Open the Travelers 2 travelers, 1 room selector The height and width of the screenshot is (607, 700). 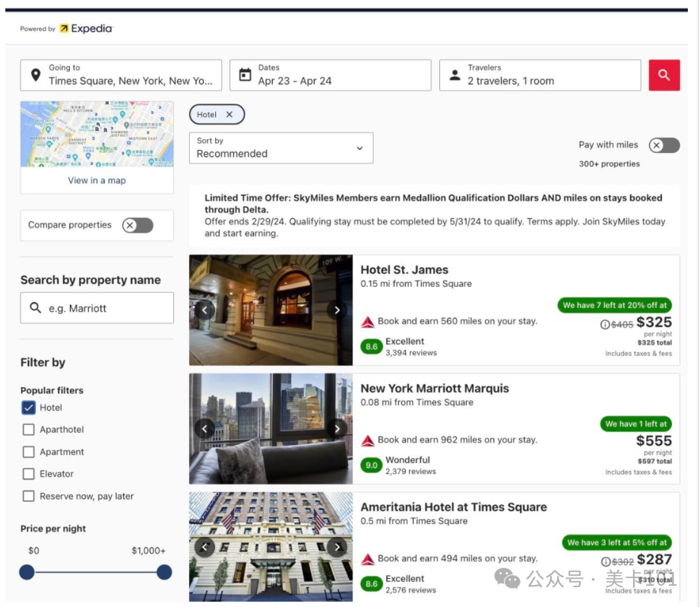[x=540, y=75]
